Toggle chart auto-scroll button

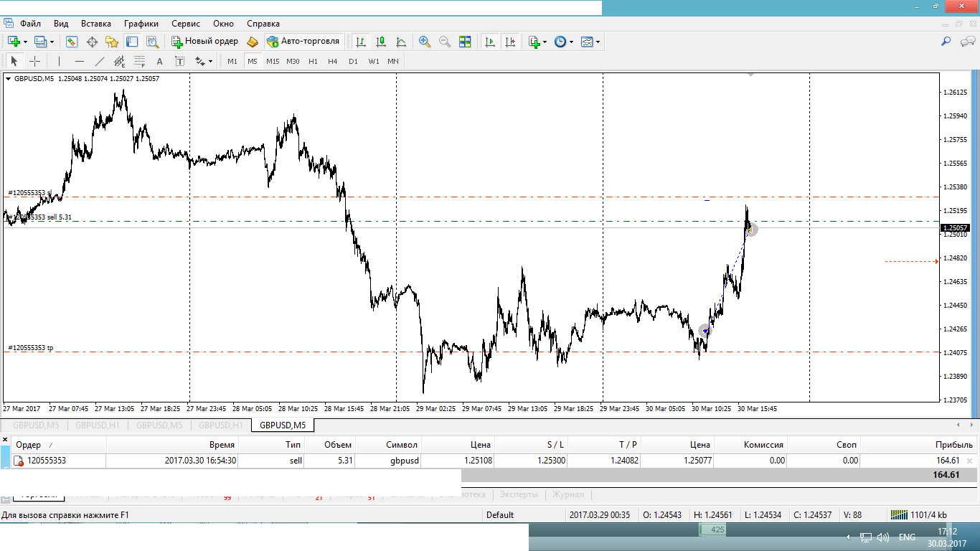pos(490,42)
